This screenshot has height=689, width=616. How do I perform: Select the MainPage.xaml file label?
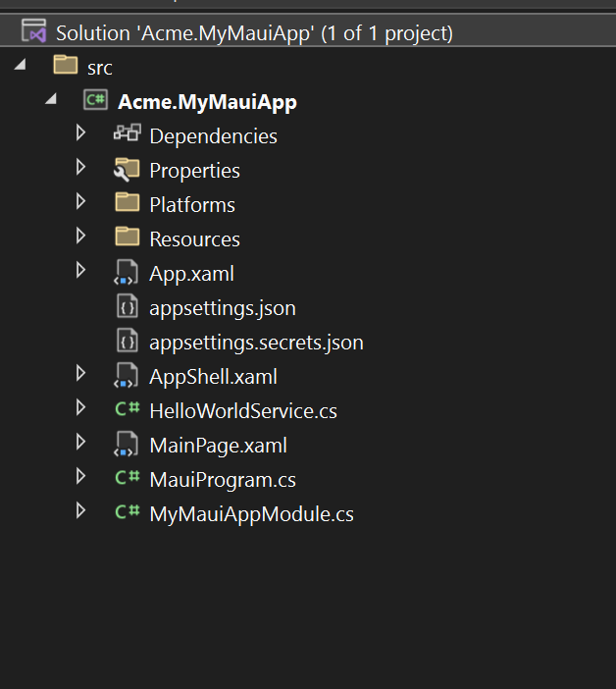pos(218,446)
